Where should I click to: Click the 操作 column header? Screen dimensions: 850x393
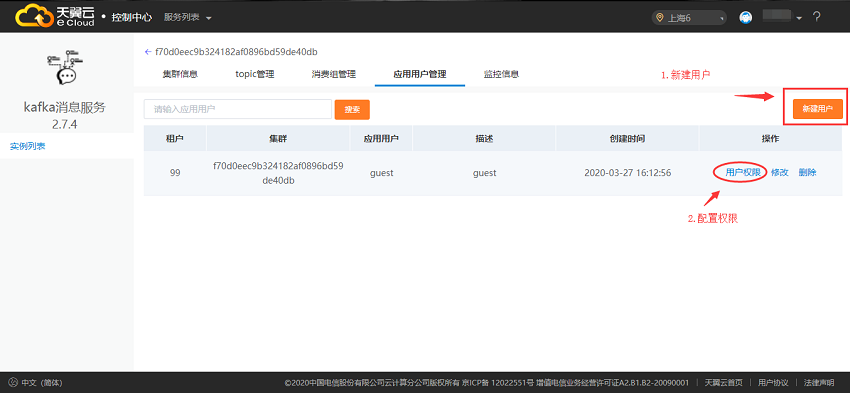pyautogui.click(x=770, y=139)
